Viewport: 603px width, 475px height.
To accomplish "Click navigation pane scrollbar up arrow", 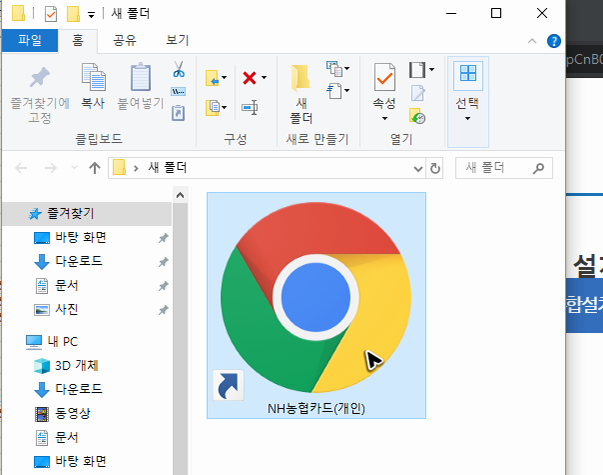I will 180,195.
